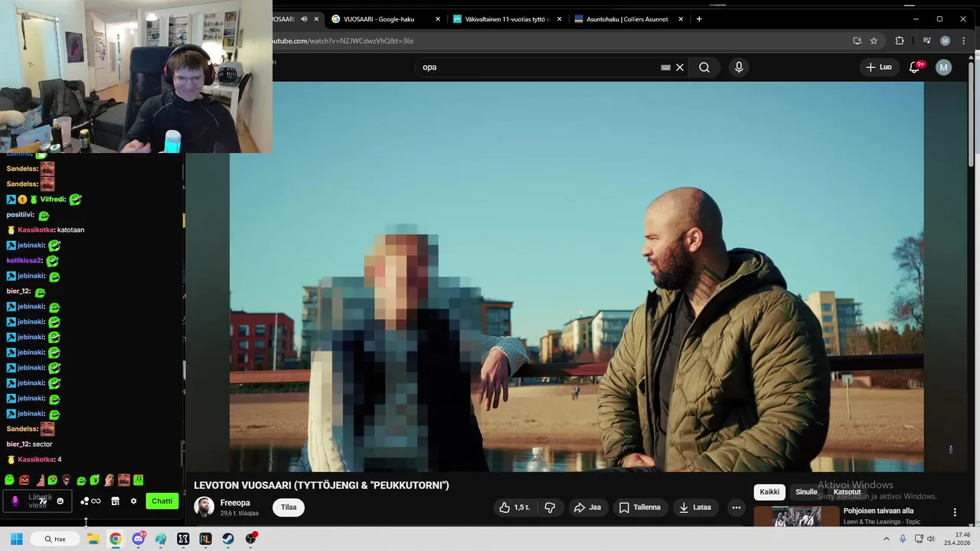Save the video with Tallenna

(x=639, y=507)
